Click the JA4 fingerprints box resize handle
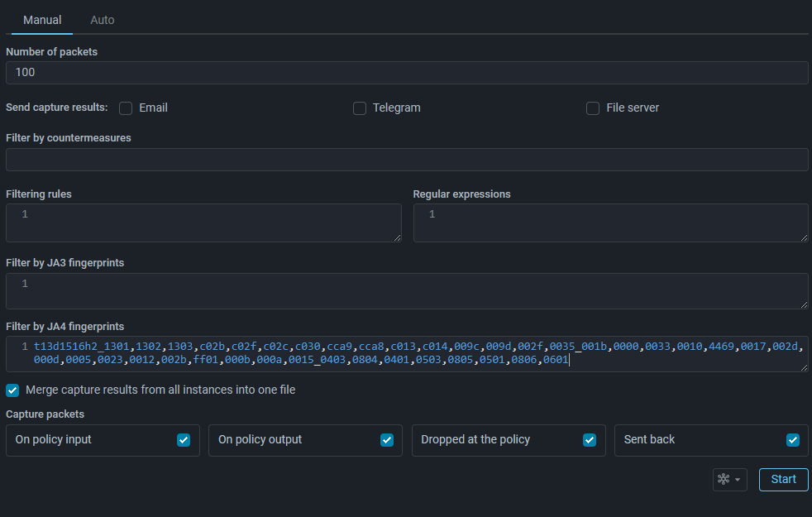The width and height of the screenshot is (812, 517). (x=804, y=367)
